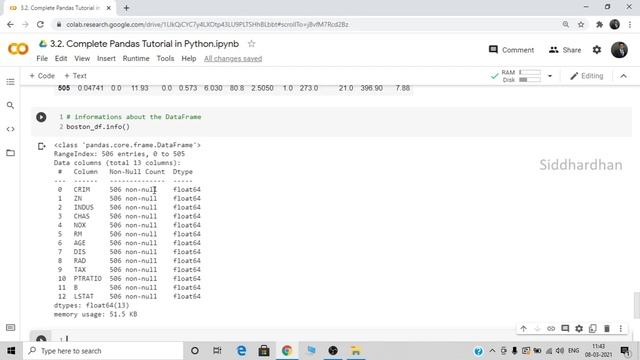Move cell up arrow
Image resolution: width=640 pixels, height=360 pixels.
523,328
